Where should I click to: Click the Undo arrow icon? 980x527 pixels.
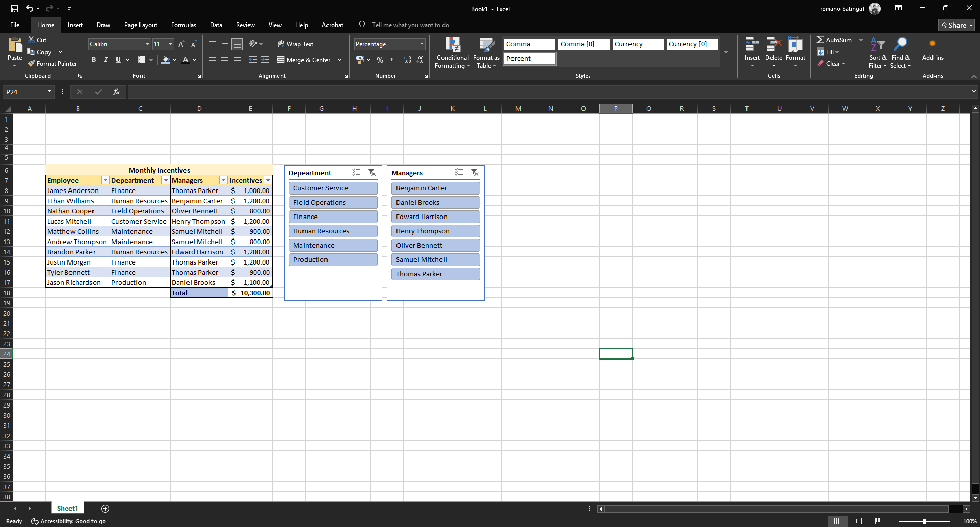pyautogui.click(x=30, y=9)
